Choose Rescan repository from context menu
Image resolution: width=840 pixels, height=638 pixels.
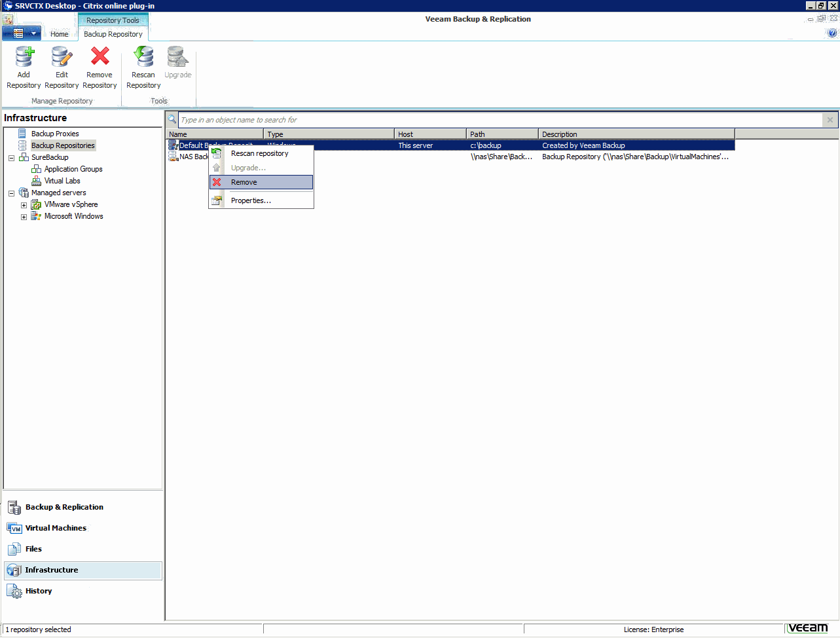click(x=261, y=153)
